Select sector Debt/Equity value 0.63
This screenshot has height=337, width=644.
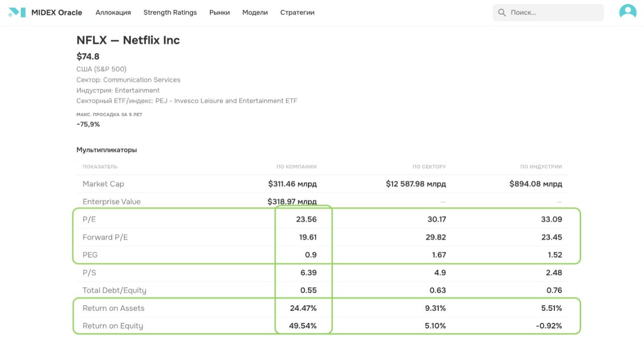pos(438,290)
